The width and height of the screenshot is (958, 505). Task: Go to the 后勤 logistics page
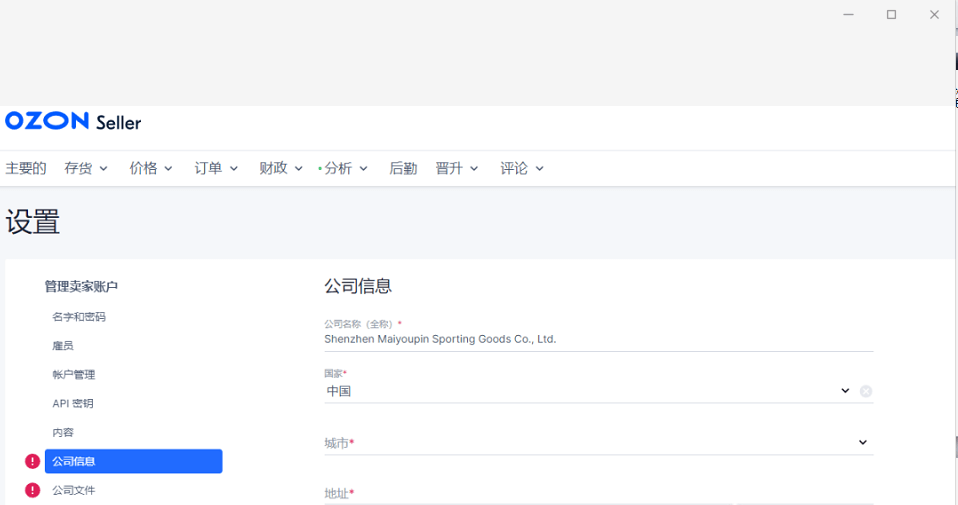tap(403, 168)
